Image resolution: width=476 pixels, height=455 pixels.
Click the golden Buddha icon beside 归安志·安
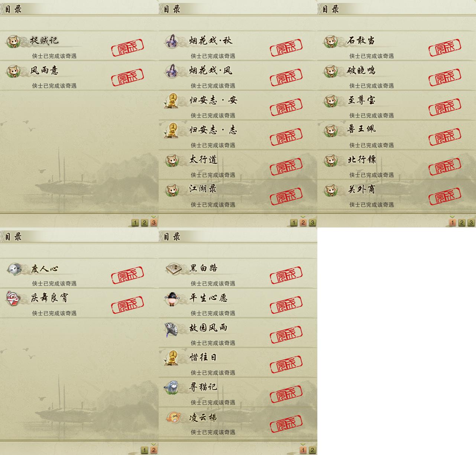click(172, 101)
